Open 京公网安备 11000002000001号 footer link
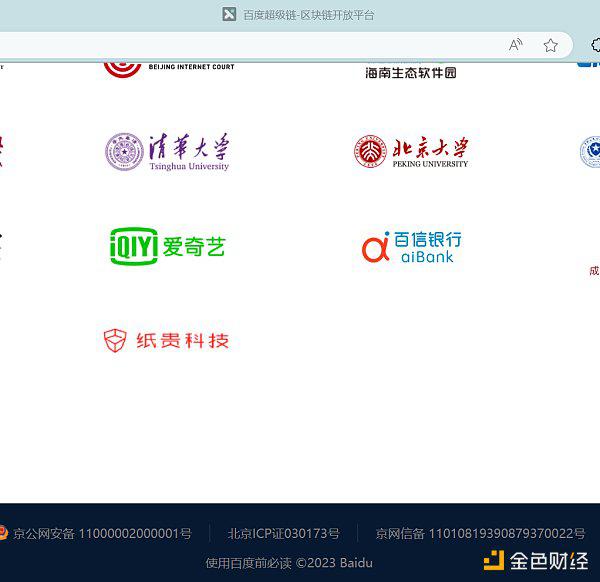The image size is (600, 582). (102, 533)
